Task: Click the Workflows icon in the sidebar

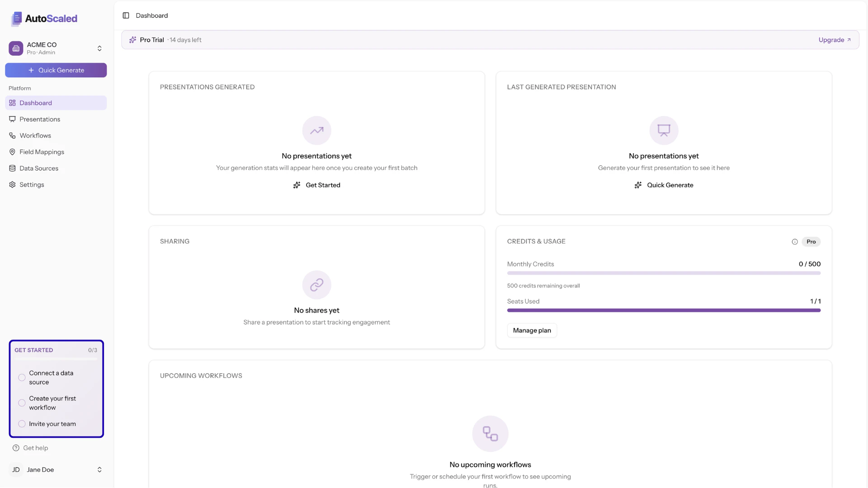Action: click(12, 135)
